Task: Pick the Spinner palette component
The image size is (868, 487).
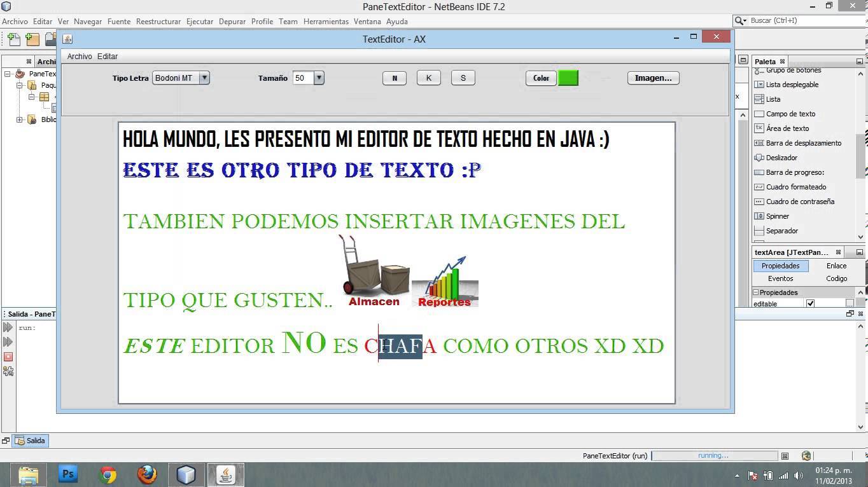Action: click(x=771, y=216)
